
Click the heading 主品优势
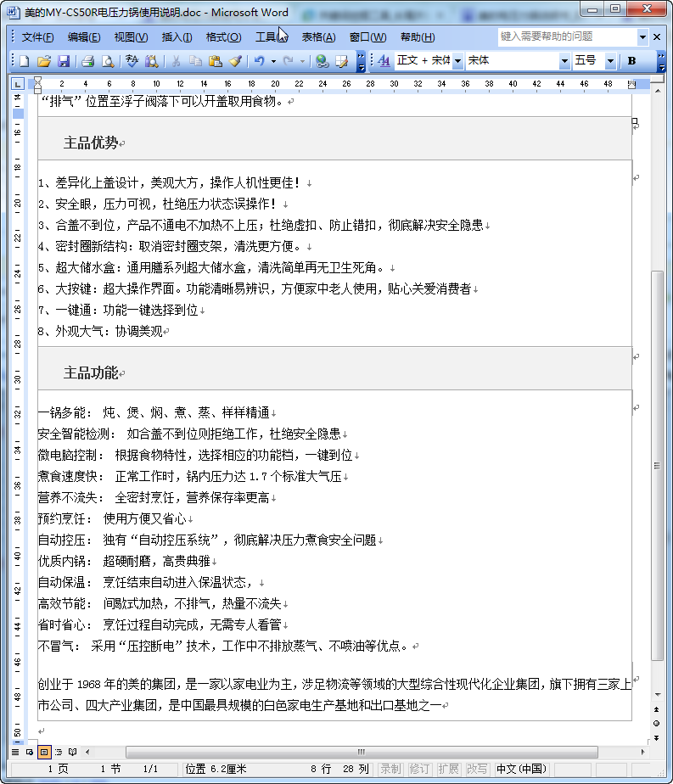pyautogui.click(x=91, y=143)
